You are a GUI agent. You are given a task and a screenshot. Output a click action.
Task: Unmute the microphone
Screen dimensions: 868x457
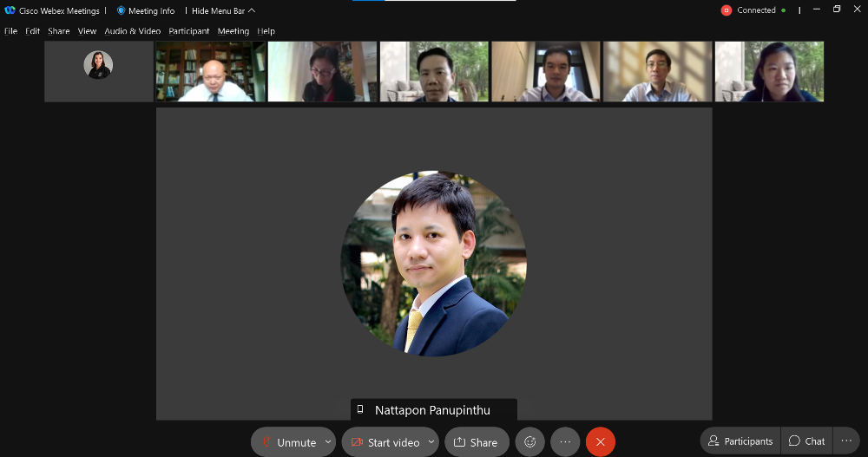289,442
